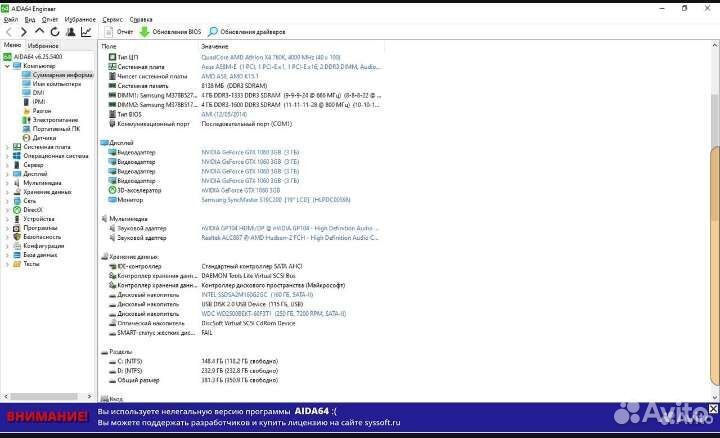Image resolution: width=720 pixels, height=438 pixels.
Task: Open the user favorites icon in toolbar
Action: click(71, 32)
